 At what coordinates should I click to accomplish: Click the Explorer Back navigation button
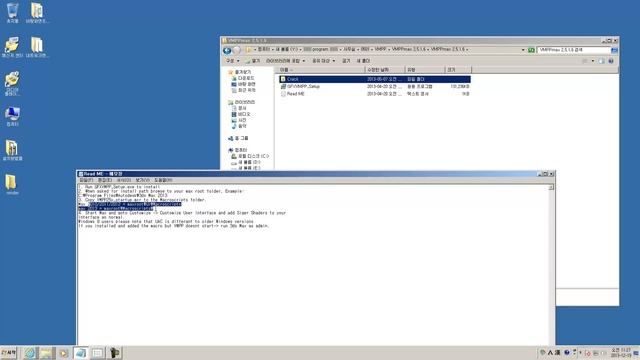[x=227, y=50]
